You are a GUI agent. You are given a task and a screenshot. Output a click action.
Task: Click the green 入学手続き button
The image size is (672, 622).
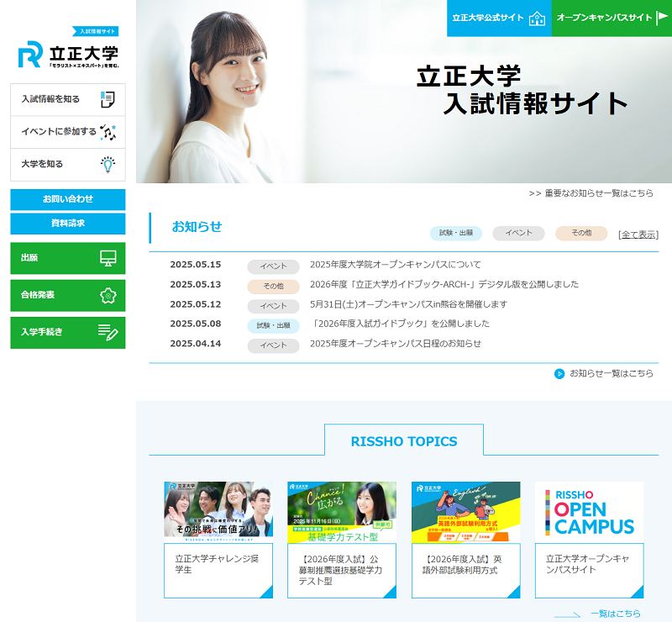coord(68,333)
